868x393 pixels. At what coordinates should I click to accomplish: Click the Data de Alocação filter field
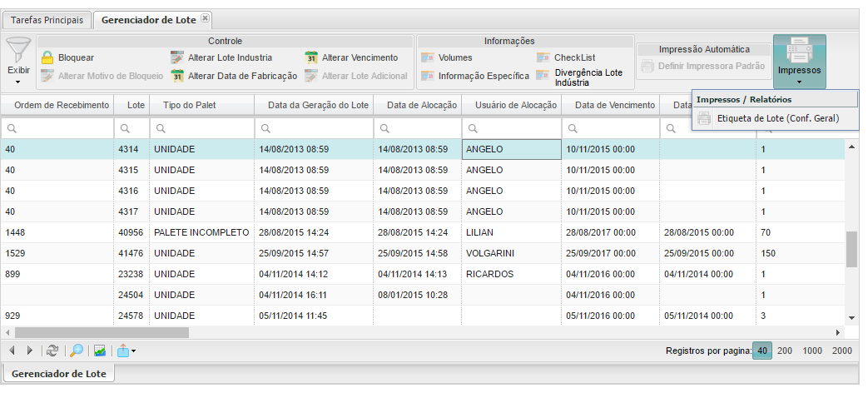pos(418,128)
